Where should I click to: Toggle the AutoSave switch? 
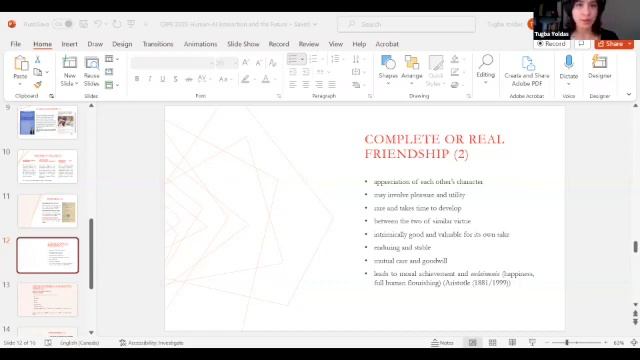63,24
